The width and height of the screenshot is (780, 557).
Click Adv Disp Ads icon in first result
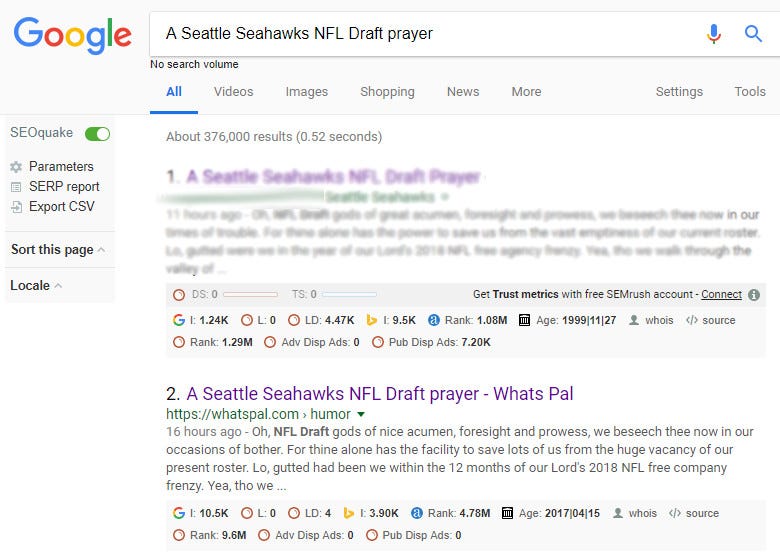(x=270, y=342)
